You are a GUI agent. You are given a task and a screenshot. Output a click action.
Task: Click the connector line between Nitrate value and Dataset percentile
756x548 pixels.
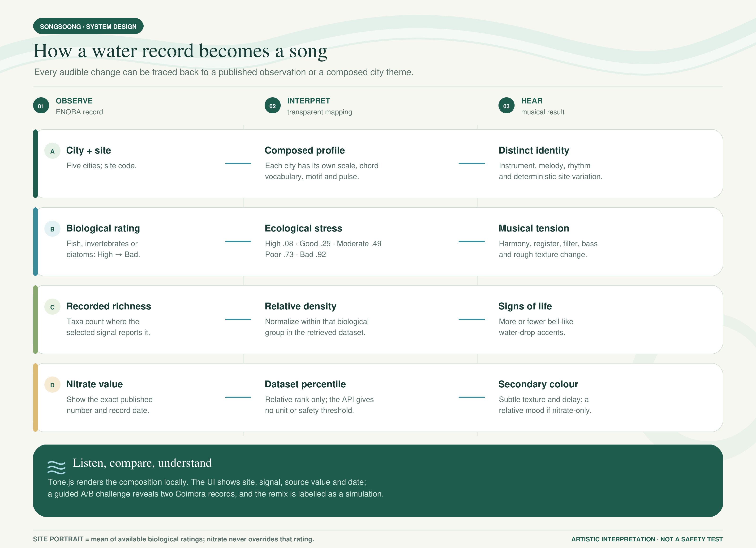[238, 397]
